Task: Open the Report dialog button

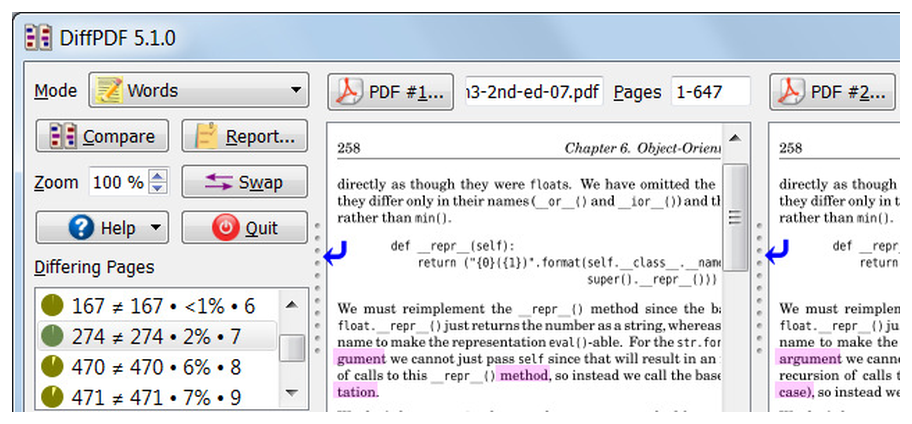Action: click(x=245, y=137)
